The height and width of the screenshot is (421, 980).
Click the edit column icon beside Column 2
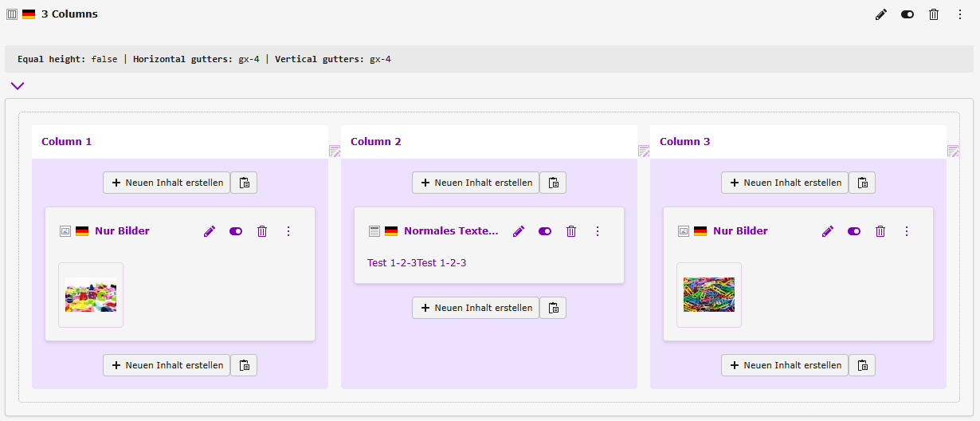click(644, 151)
